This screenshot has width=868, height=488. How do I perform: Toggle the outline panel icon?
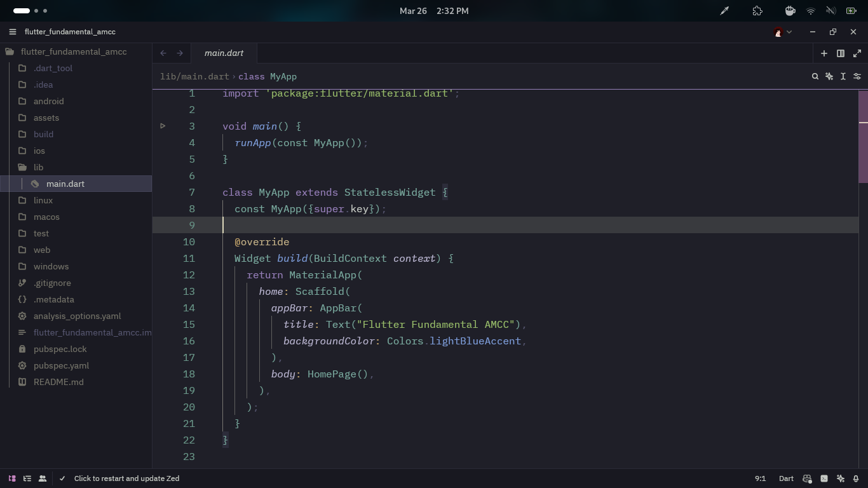pyautogui.click(x=27, y=478)
